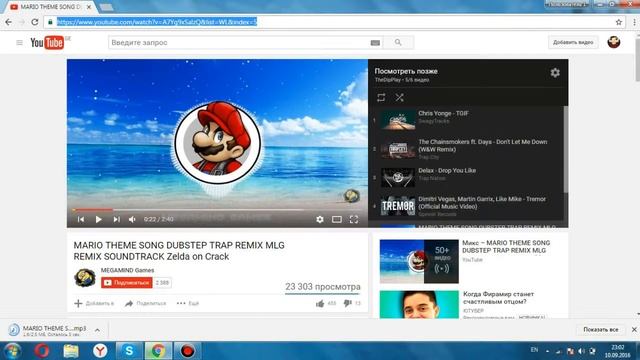
Task: Open video player settings gear
Action: pos(320,219)
